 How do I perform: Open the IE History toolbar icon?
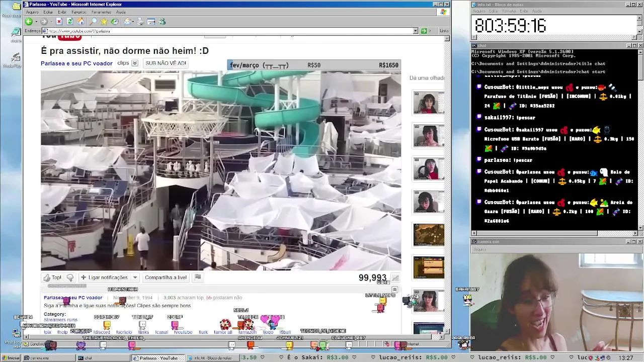115,22
